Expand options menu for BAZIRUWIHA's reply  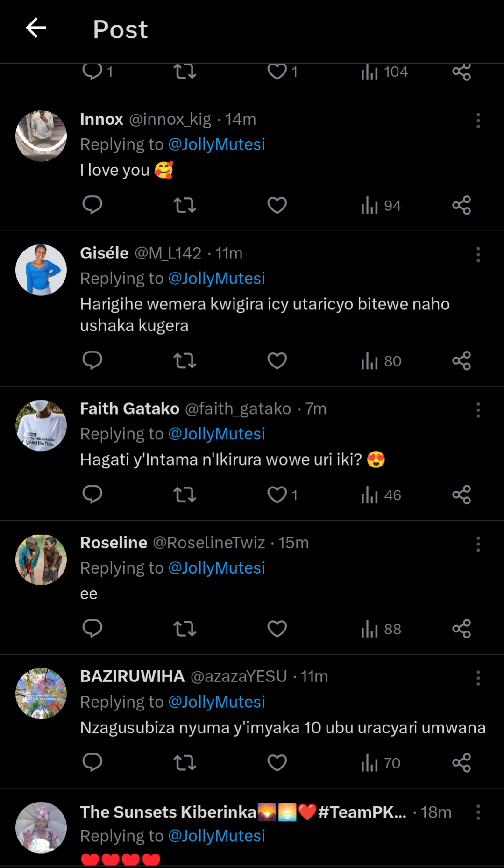pyautogui.click(x=478, y=678)
